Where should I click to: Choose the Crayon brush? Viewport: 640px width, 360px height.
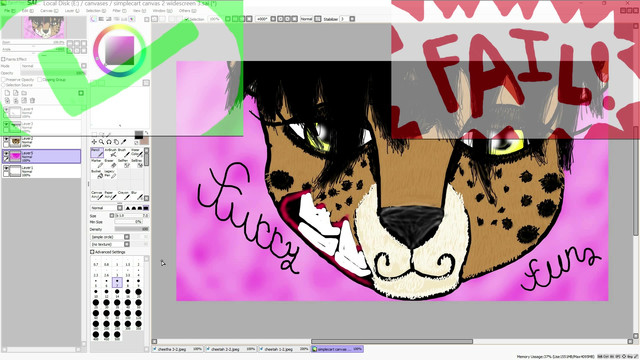124,195
